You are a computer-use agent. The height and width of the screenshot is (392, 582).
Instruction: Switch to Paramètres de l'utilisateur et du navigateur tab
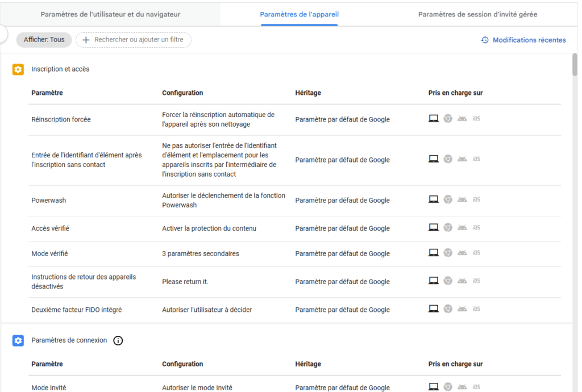tap(111, 14)
